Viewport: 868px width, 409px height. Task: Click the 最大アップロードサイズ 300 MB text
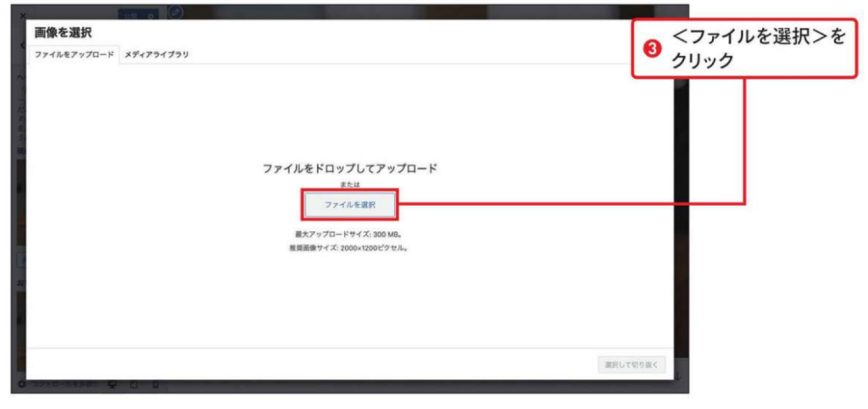point(348,233)
